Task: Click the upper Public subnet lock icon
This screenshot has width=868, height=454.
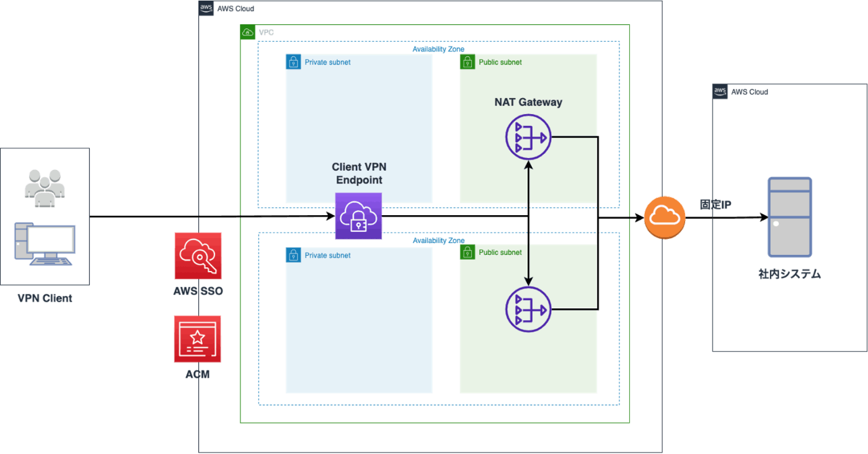Action: 467,62
